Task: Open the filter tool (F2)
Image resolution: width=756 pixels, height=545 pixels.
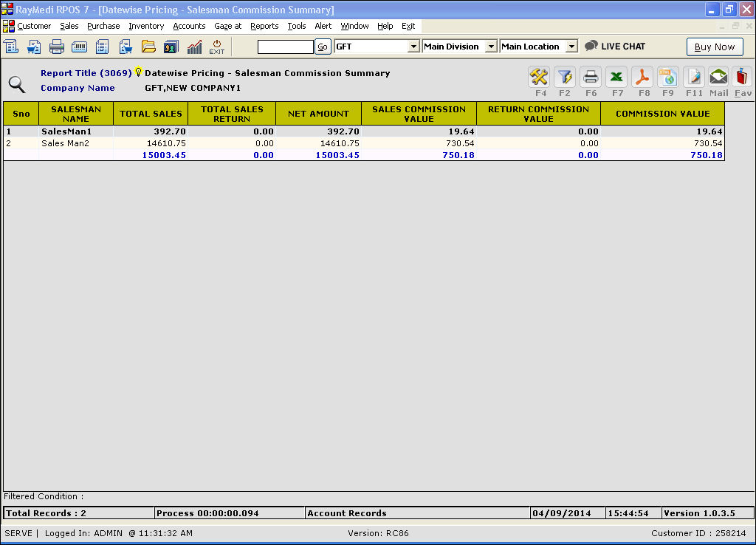Action: [x=565, y=77]
